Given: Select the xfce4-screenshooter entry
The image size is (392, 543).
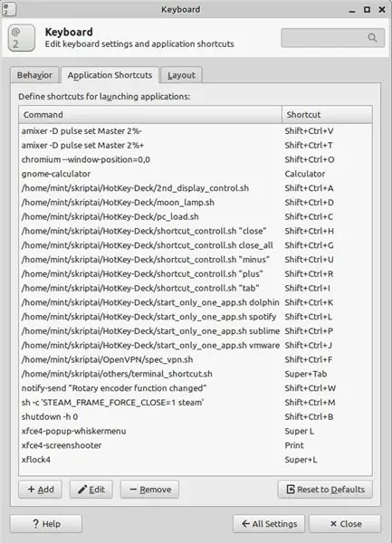Looking at the screenshot, I should (196, 445).
